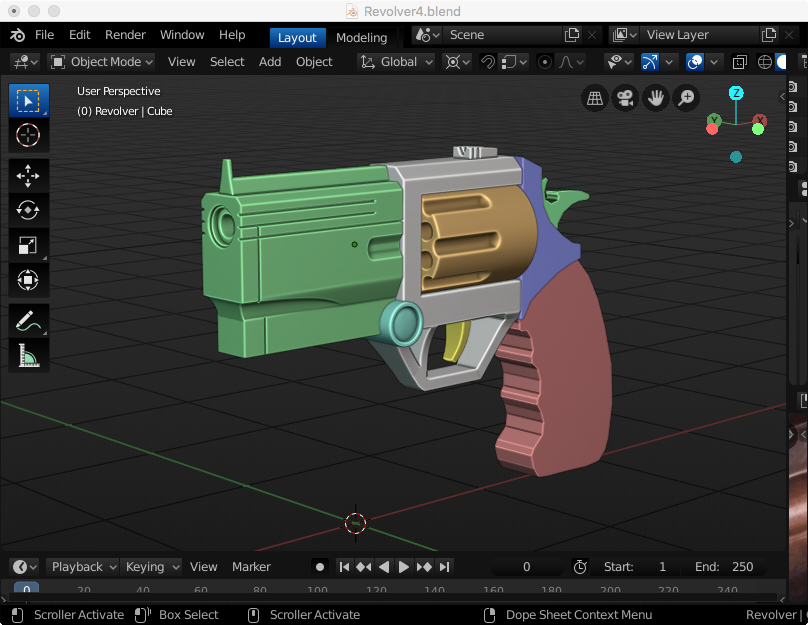The width and height of the screenshot is (808, 625).
Task: Open the Object Mode dropdown
Action: pos(102,62)
